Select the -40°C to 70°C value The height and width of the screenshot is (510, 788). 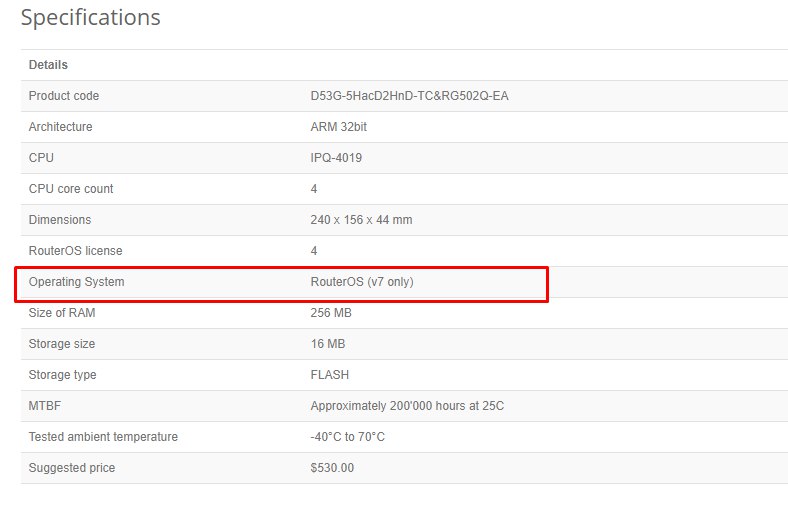[347, 437]
